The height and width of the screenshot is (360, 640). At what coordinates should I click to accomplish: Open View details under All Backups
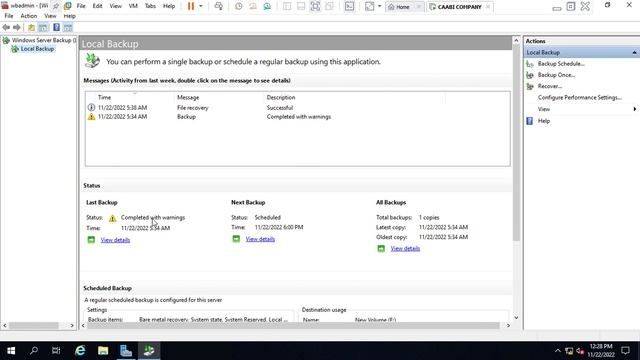coord(405,249)
